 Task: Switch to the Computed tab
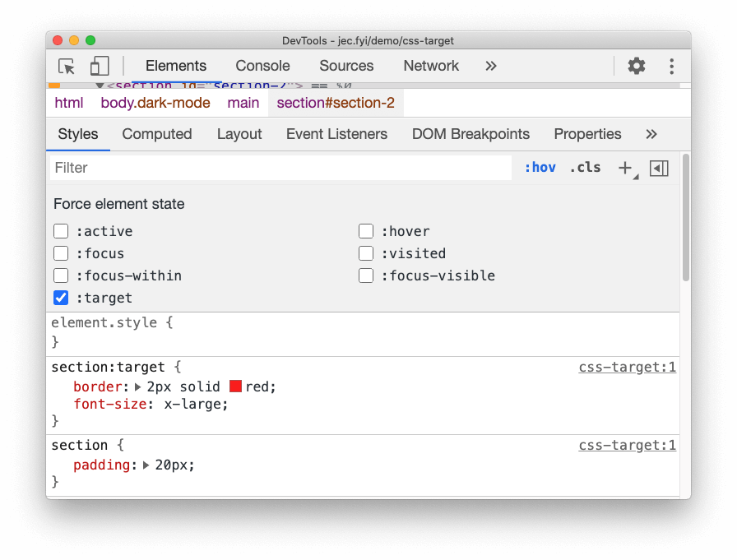point(156,133)
